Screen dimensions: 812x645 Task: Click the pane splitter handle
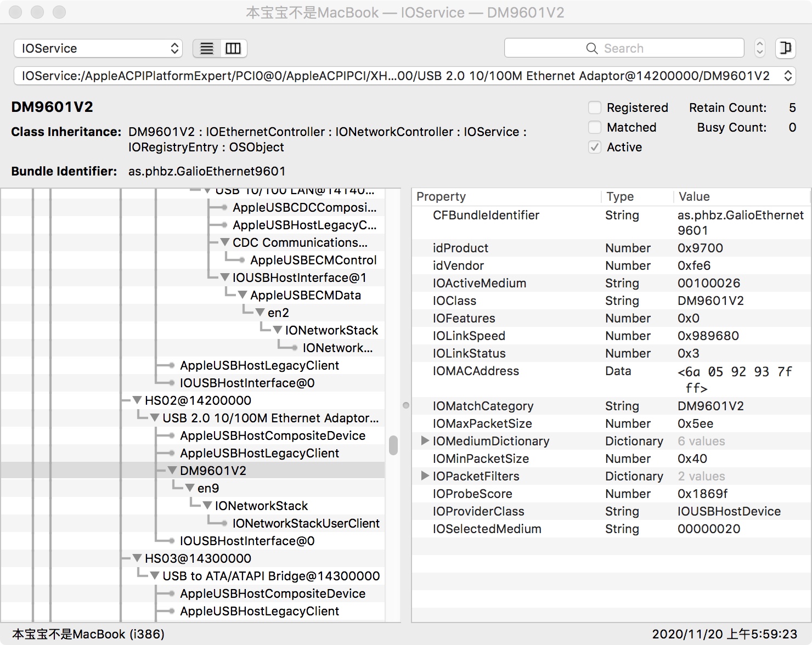[x=406, y=405]
